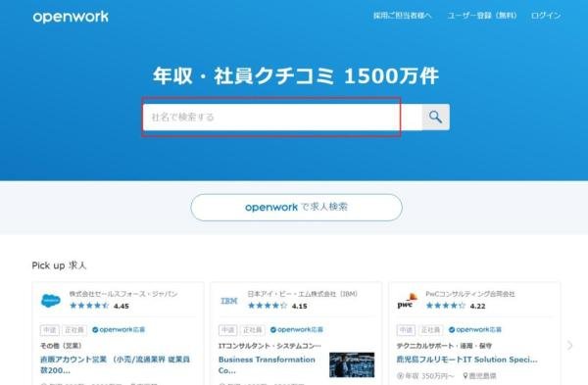Click the Salesforce cloud logo
This screenshot has width=588, height=385.
point(51,301)
